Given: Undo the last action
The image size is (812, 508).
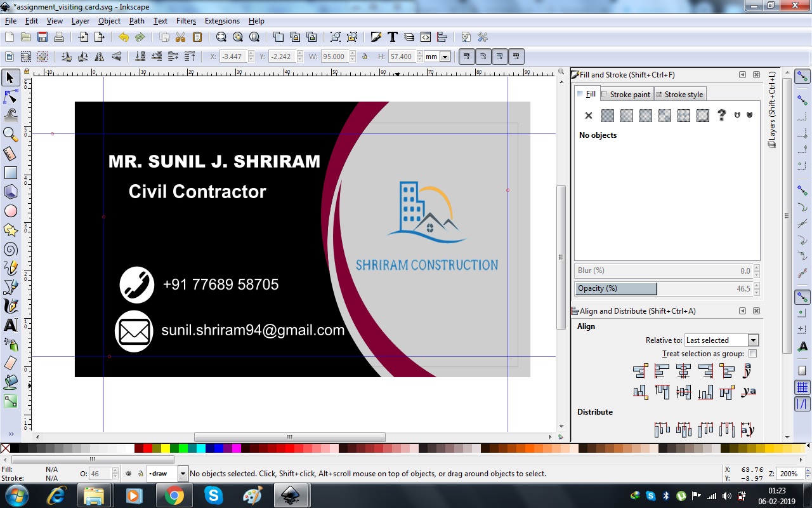Looking at the screenshot, I should tap(123, 37).
